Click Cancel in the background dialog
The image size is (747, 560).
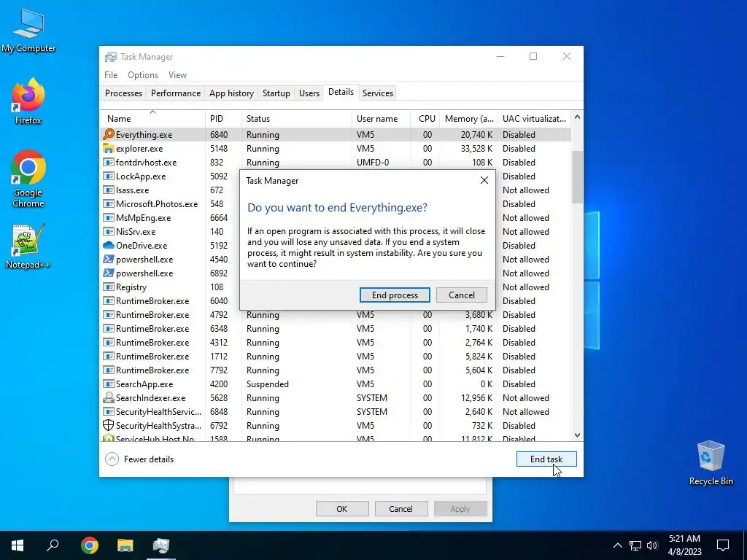(400, 509)
